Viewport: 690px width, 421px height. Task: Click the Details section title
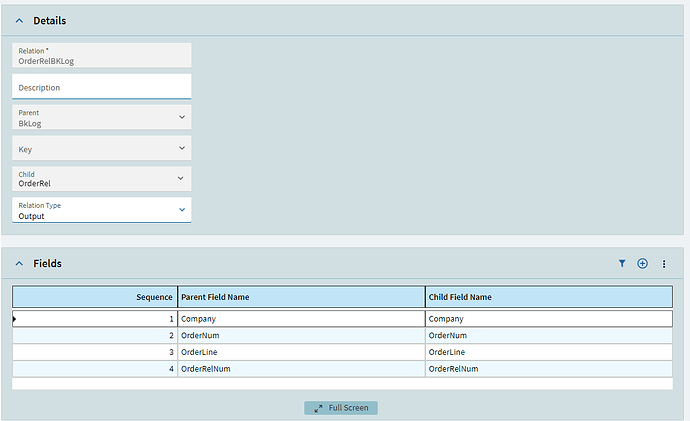click(x=50, y=21)
